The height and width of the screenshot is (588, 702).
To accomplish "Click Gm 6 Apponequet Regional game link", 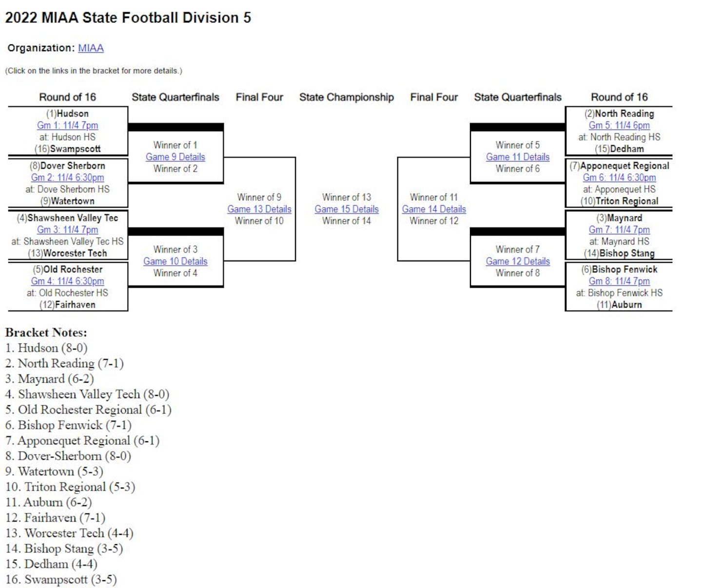I will point(619,177).
